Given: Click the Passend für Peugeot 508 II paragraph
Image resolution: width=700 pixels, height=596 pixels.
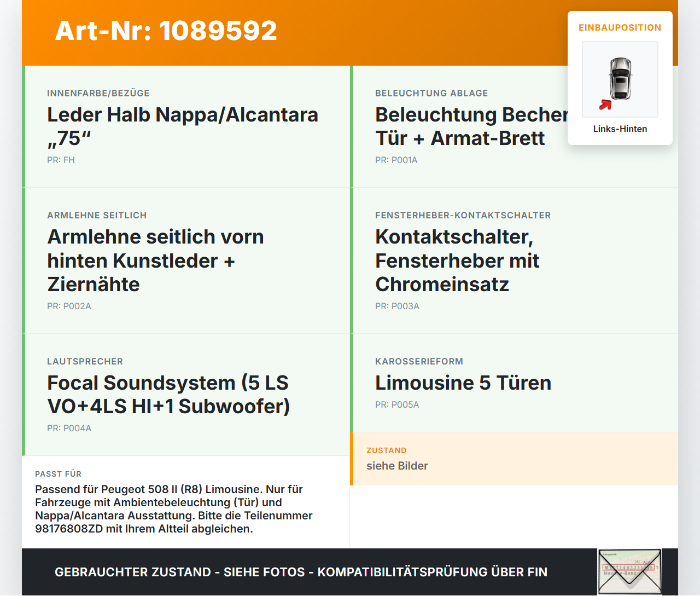Looking at the screenshot, I should click(174, 509).
